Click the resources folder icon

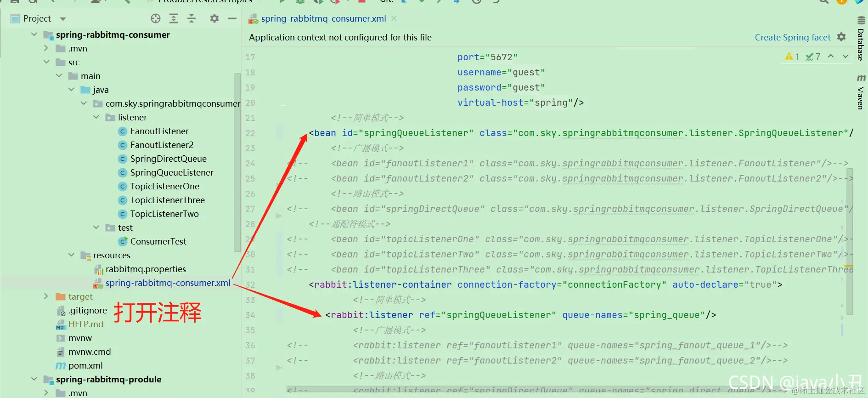(85, 255)
